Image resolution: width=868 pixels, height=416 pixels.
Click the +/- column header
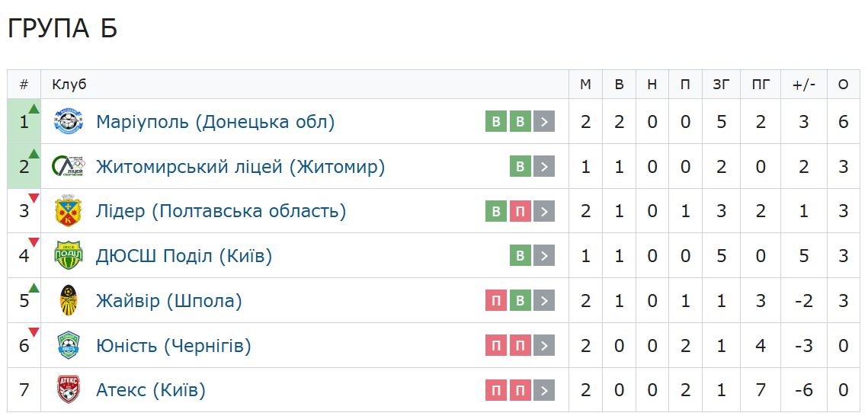pos(803,85)
